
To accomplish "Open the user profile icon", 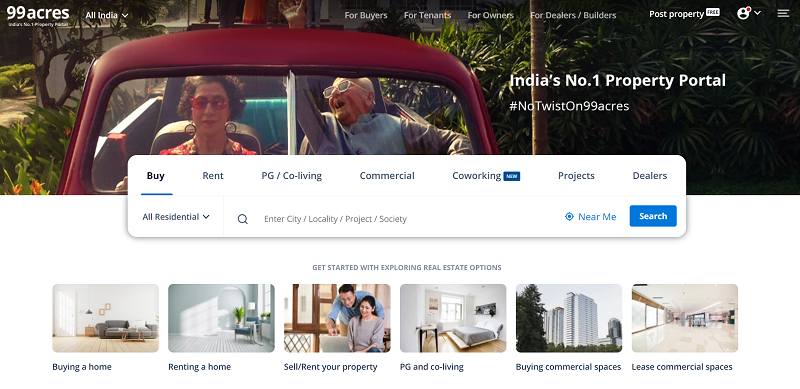I will point(743,13).
